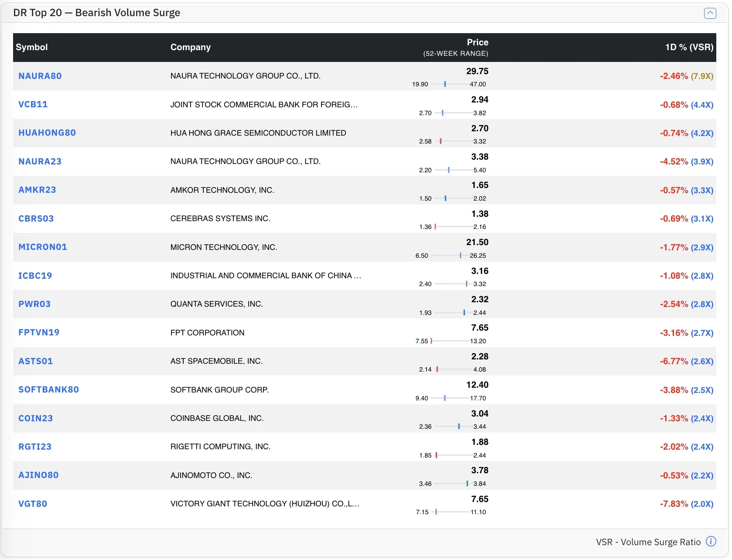This screenshot has height=560, width=732.
Task: Select the -7.83% (2.0X) value
Action: (x=687, y=504)
